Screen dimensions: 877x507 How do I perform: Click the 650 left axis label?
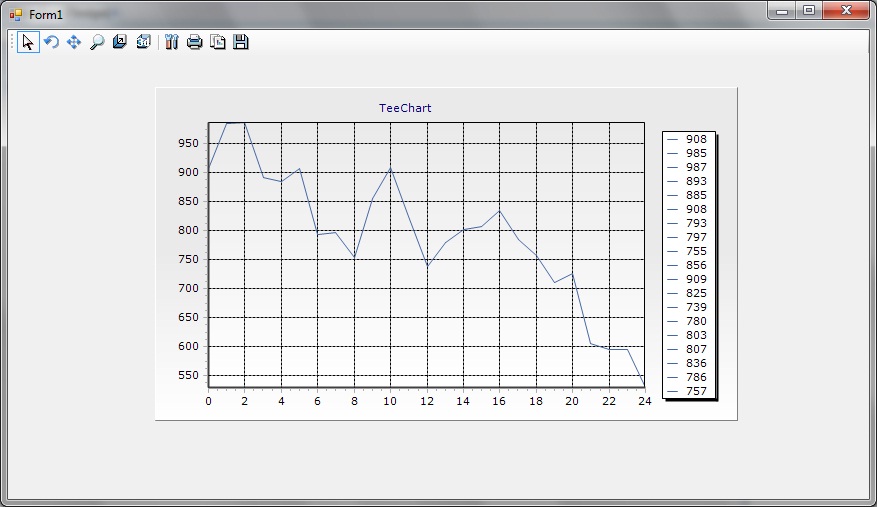[188, 317]
